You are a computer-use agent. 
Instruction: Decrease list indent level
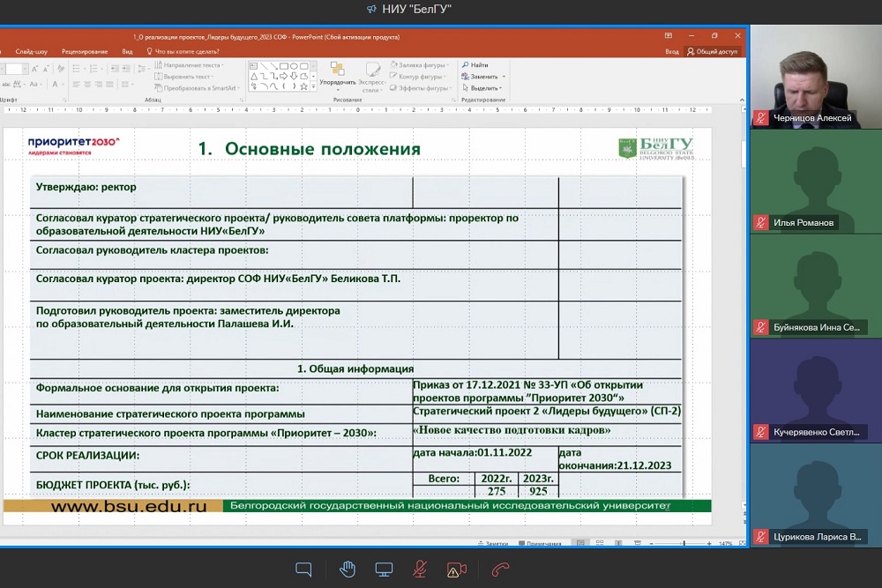[x=115, y=69]
